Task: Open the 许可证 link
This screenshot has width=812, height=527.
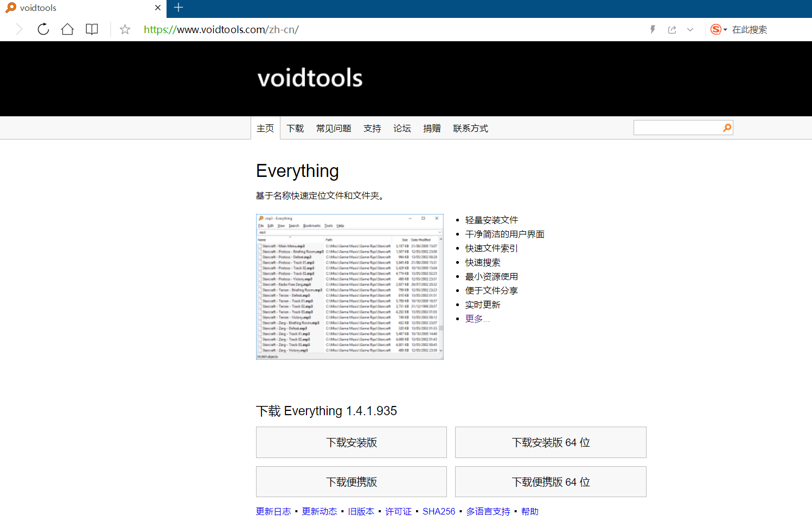Action: pos(398,511)
